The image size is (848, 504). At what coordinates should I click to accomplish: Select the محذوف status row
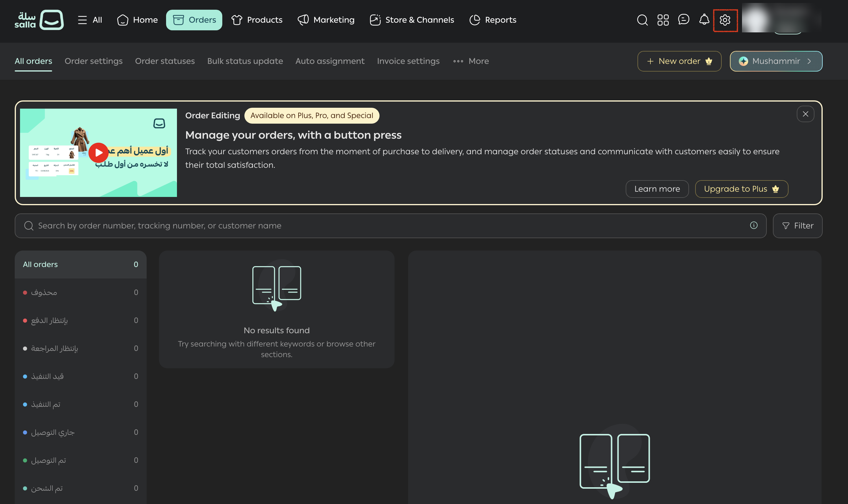[80, 292]
